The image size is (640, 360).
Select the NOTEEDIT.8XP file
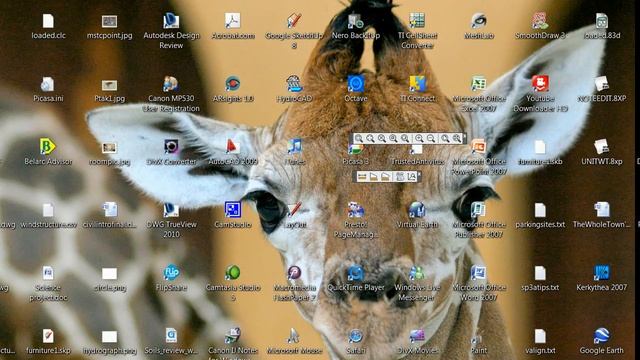602,84
